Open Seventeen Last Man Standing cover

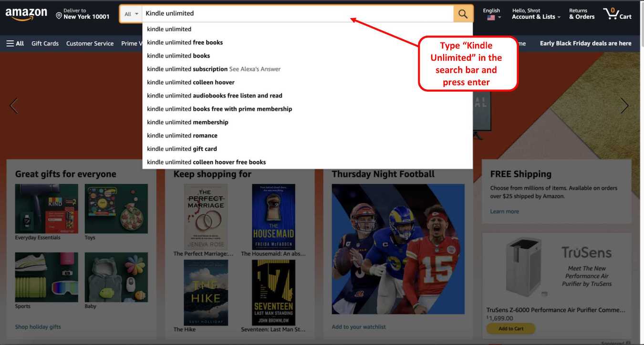point(273,293)
